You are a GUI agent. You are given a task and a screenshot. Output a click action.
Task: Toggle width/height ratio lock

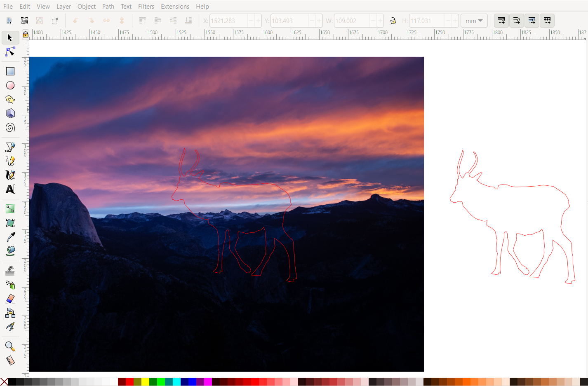(393, 21)
